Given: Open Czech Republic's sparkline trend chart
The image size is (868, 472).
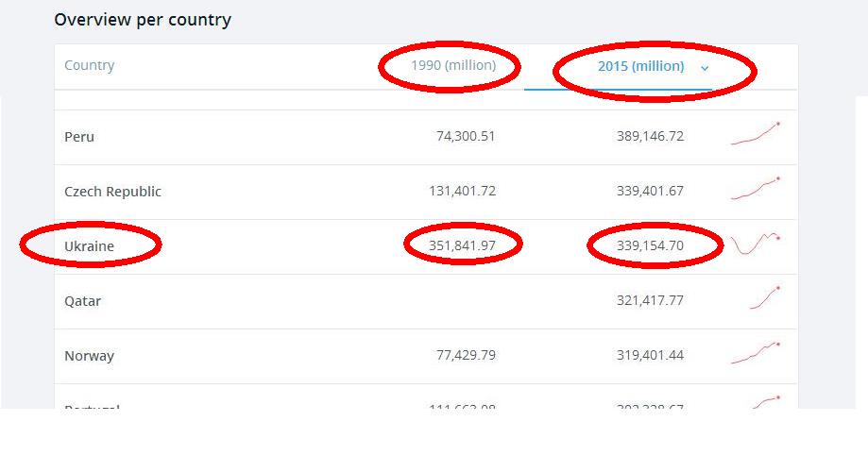Looking at the screenshot, I should click(756, 189).
